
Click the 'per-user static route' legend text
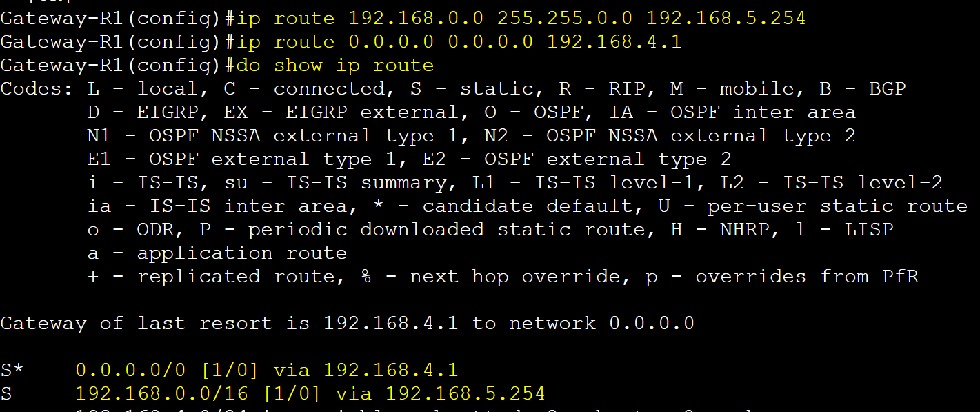pos(837,206)
